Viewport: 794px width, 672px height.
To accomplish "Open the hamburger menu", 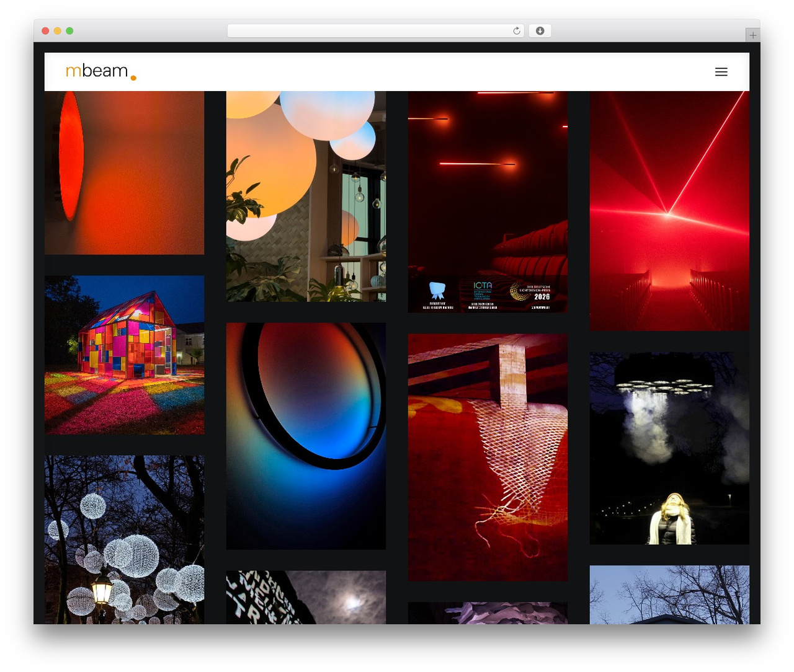I will (x=721, y=72).
